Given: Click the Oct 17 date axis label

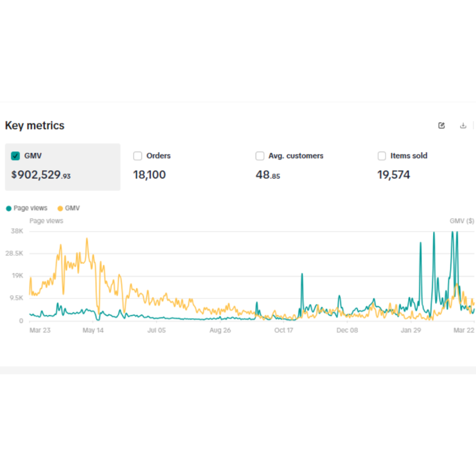Looking at the screenshot, I should 284,331.
